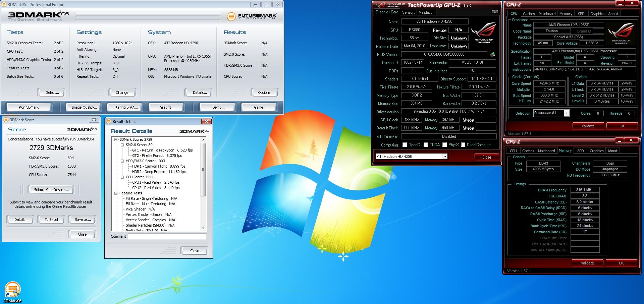The height and width of the screenshot is (304, 644).
Task: Click Details button in 3DMark Score window
Action: 21,220
